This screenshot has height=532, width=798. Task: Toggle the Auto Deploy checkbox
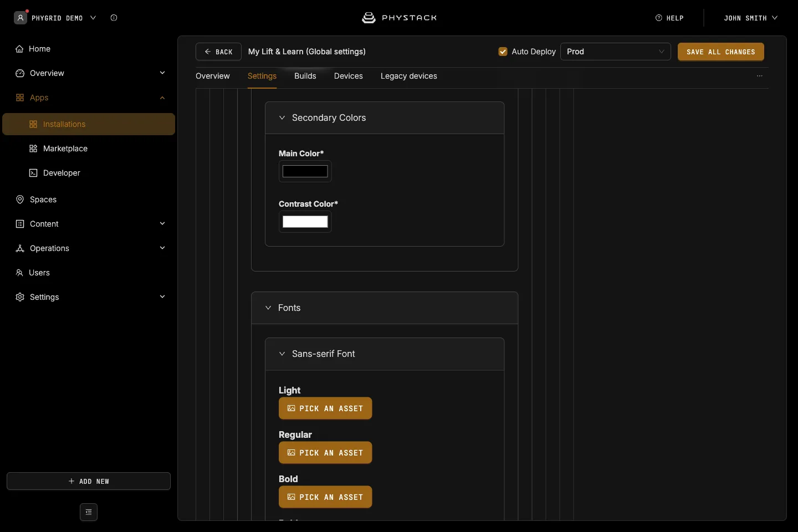coord(503,52)
